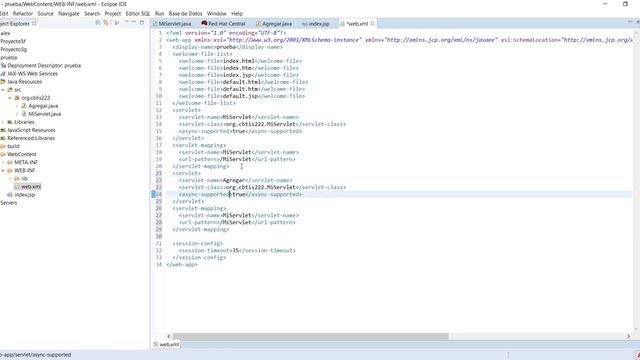Click horizontal scrollbar thumb in editor
The width and height of the screenshot is (640, 360).
(310, 336)
